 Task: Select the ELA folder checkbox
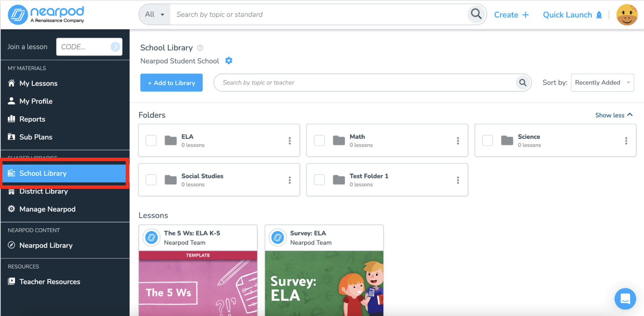[151, 140]
